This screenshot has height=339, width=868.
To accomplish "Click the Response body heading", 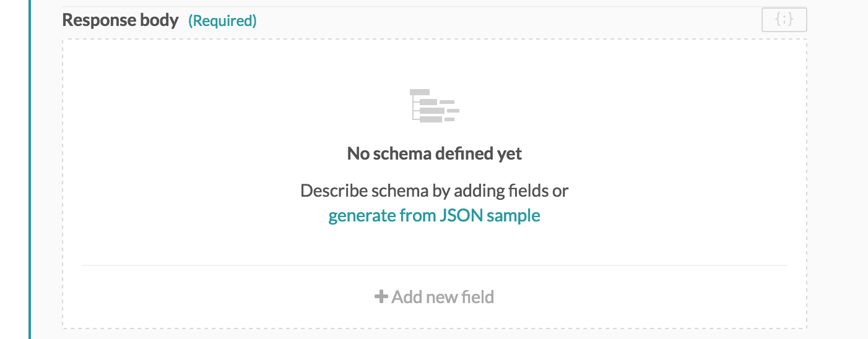I will [x=121, y=20].
